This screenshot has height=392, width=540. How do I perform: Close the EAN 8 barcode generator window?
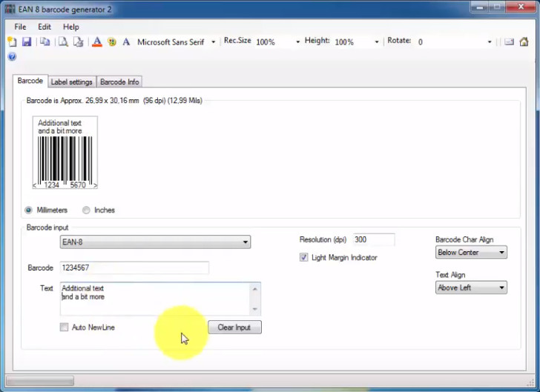[521, 7]
